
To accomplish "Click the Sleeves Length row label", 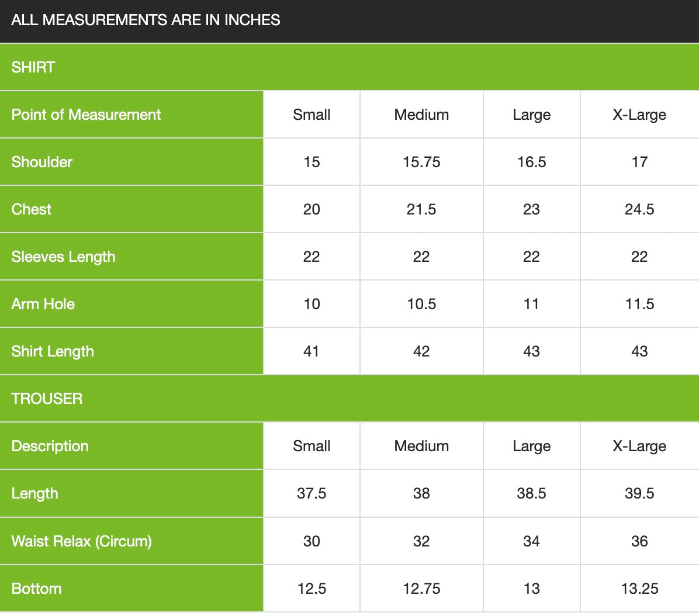I will pyautogui.click(x=63, y=257).
